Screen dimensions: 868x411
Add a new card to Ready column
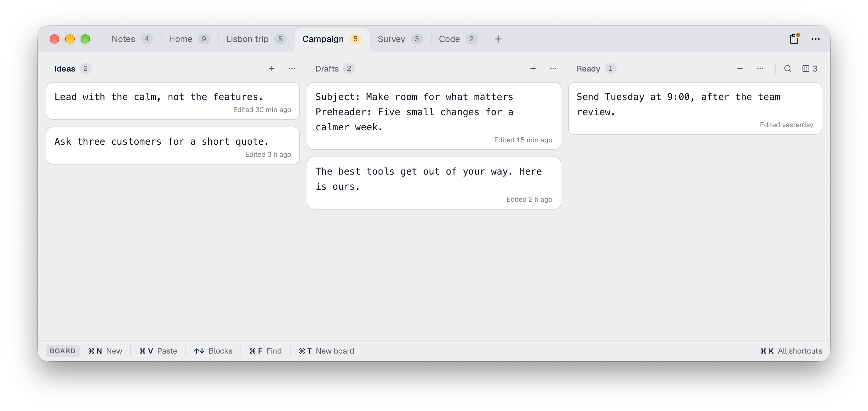[740, 69]
